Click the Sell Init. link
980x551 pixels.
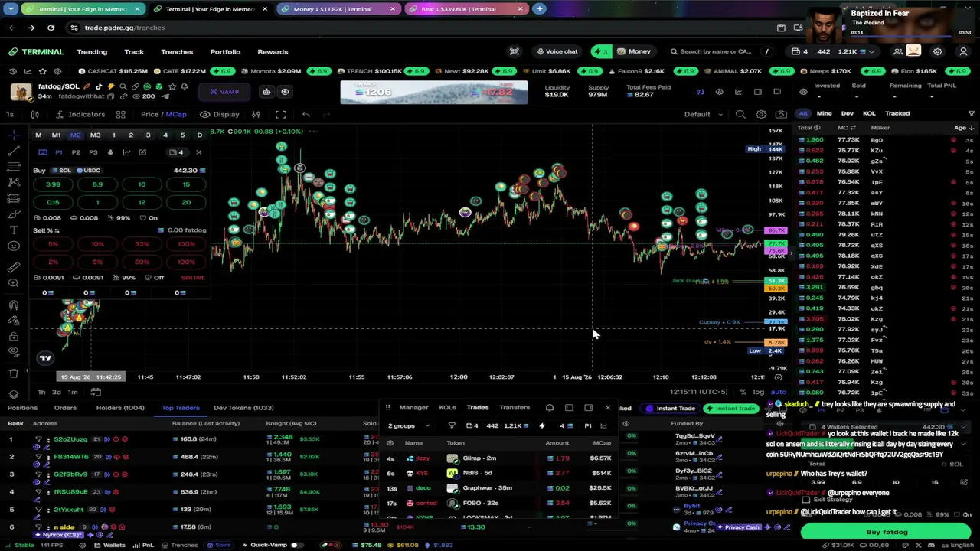tap(193, 278)
